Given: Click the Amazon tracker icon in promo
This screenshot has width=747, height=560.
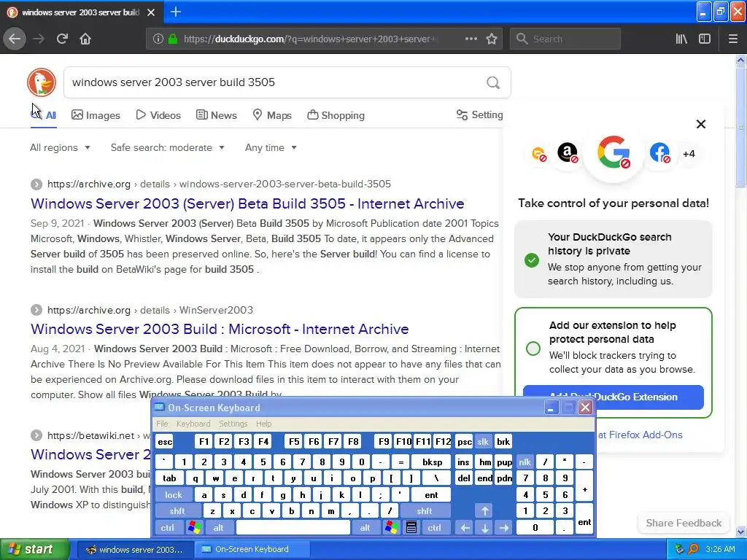Looking at the screenshot, I should (568, 153).
